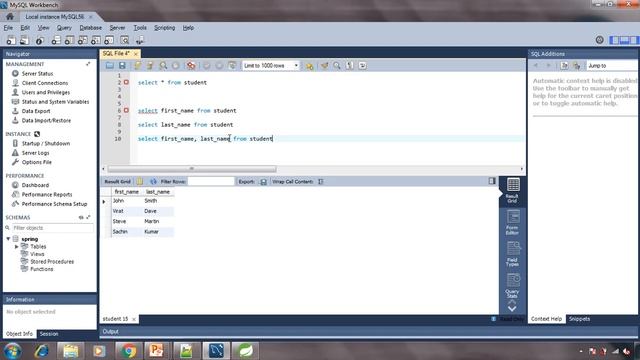Open find panel magnifier in editor toolbar
640x360 pixels.
337,65
